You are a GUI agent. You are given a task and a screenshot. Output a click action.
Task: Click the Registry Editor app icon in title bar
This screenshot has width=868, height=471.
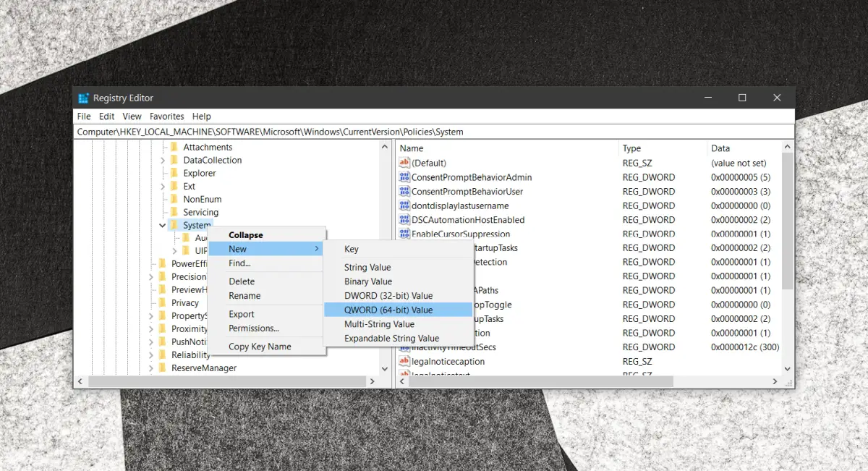coord(84,98)
